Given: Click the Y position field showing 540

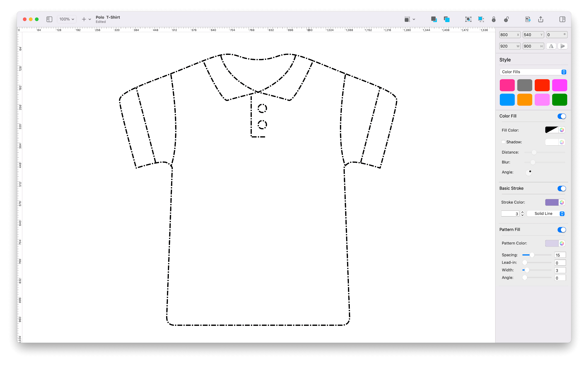Looking at the screenshot, I should point(533,35).
